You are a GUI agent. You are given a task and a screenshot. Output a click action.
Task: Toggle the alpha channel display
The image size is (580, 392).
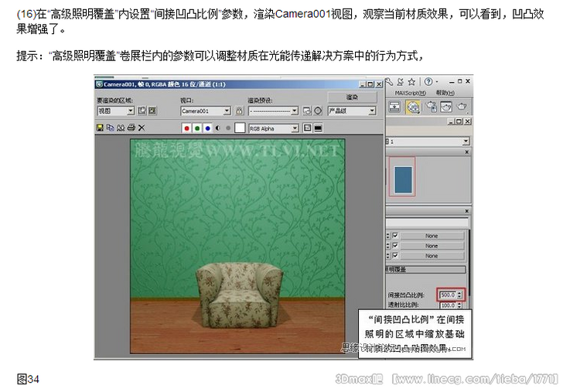coord(218,128)
